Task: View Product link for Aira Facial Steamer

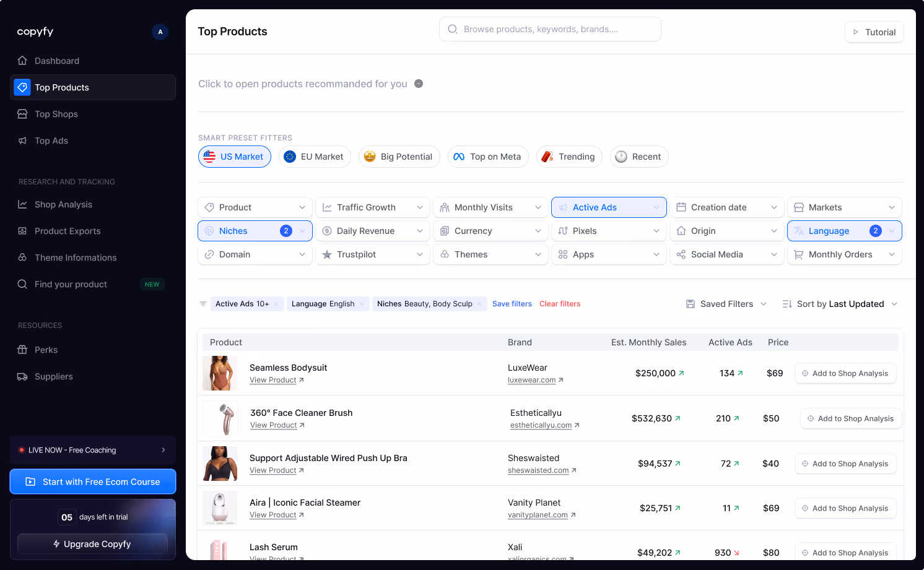Action: 277,515
